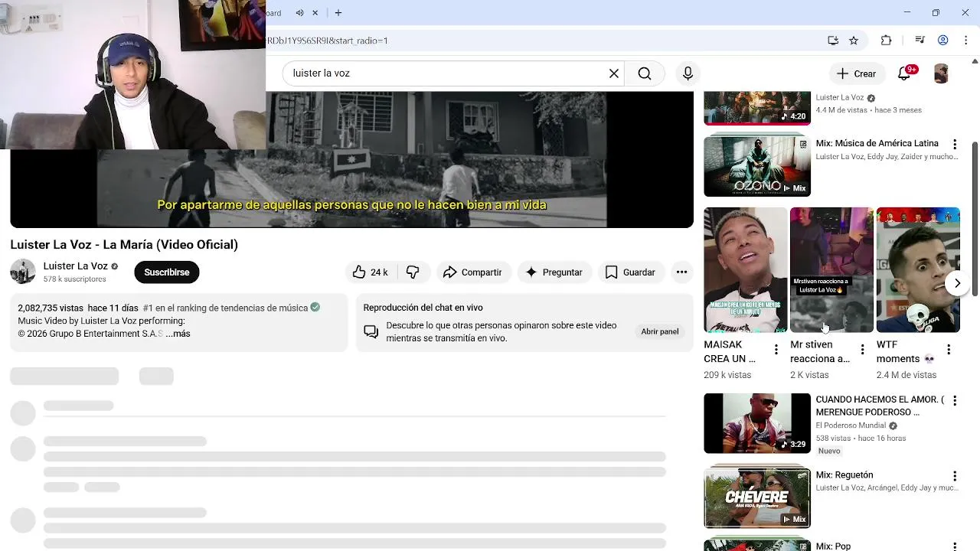The image size is (980, 551).
Task: Open browser extensions puzzle icon
Action: [x=887, y=41]
